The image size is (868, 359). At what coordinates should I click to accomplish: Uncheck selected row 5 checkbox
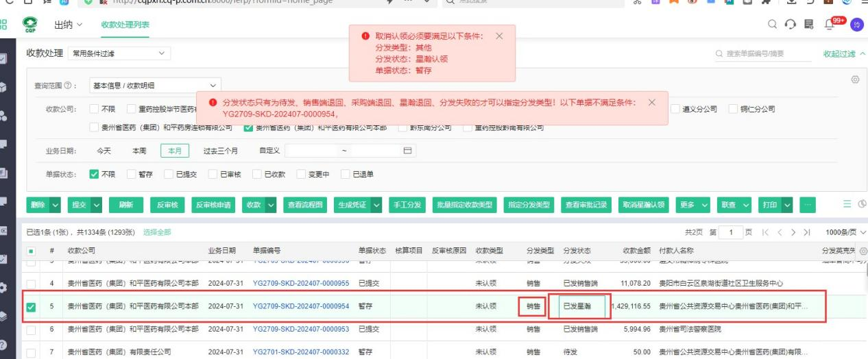click(31, 307)
